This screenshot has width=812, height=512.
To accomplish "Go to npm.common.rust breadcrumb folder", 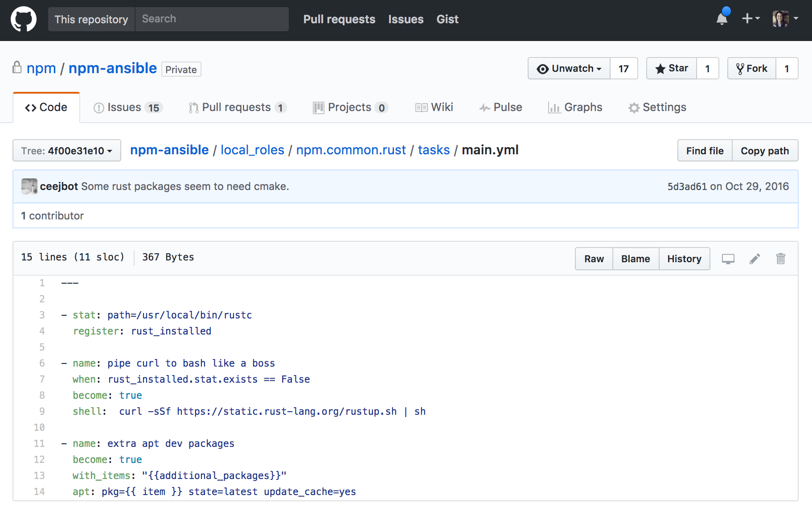I will (351, 150).
